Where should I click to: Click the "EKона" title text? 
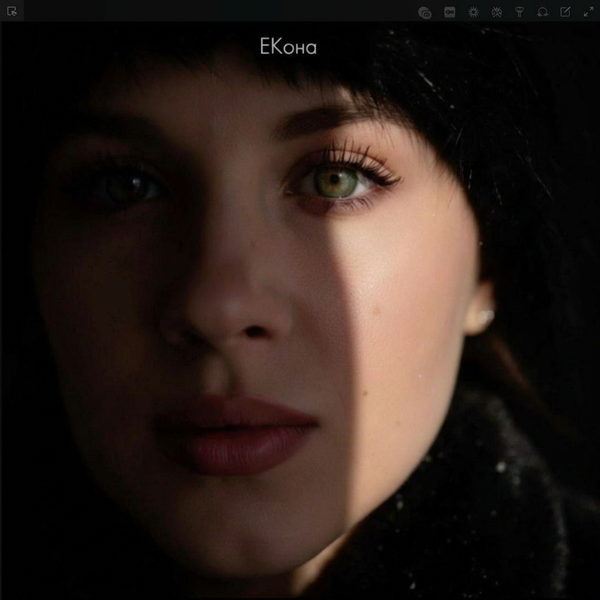(286, 46)
